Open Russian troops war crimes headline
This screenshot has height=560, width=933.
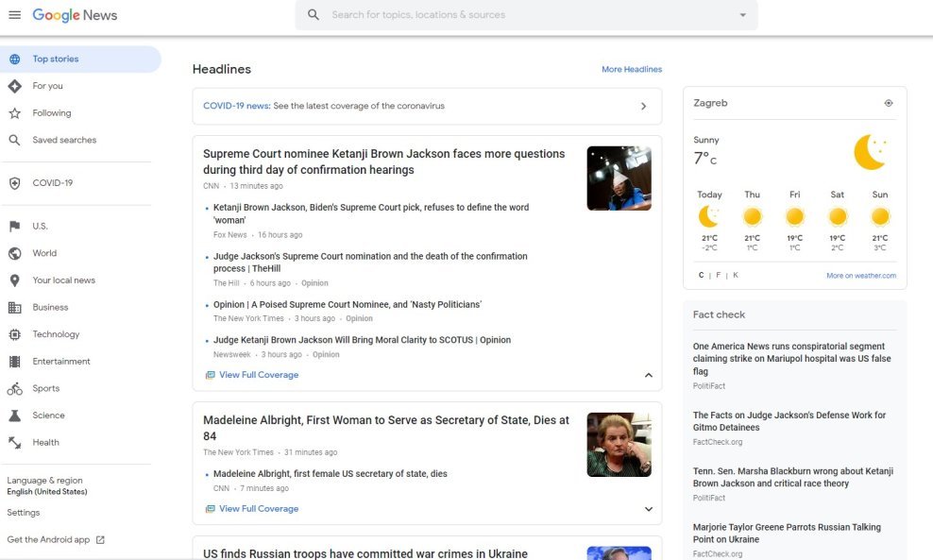(x=365, y=553)
